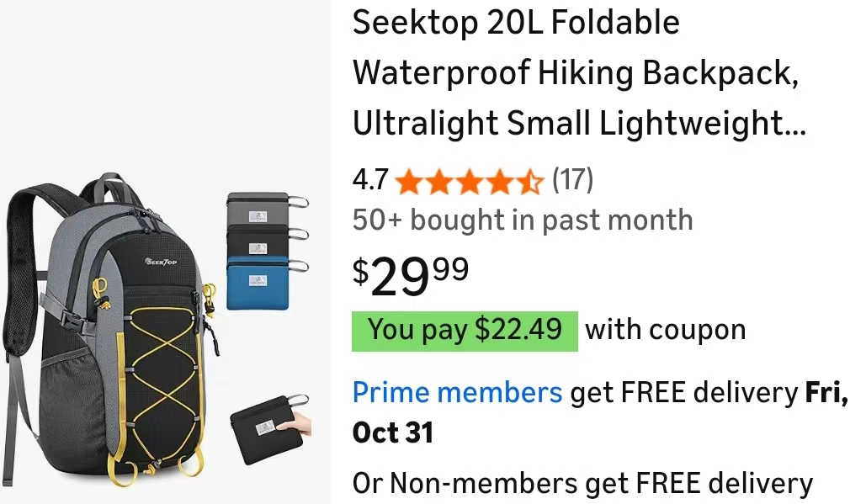
Task: Click the 4.7 rating number
Action: coord(370,180)
